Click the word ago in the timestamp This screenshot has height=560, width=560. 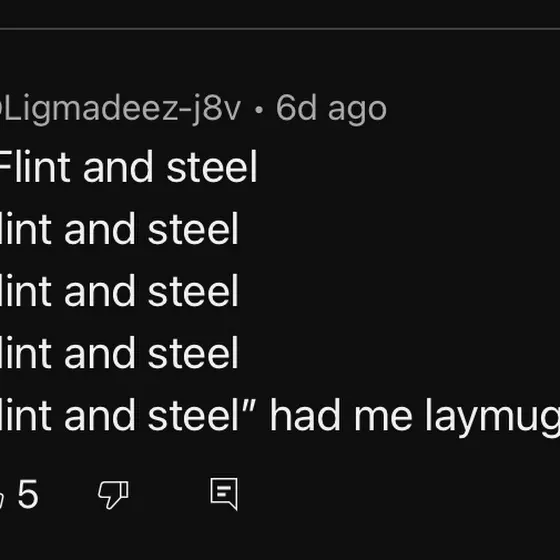pyautogui.click(x=357, y=111)
